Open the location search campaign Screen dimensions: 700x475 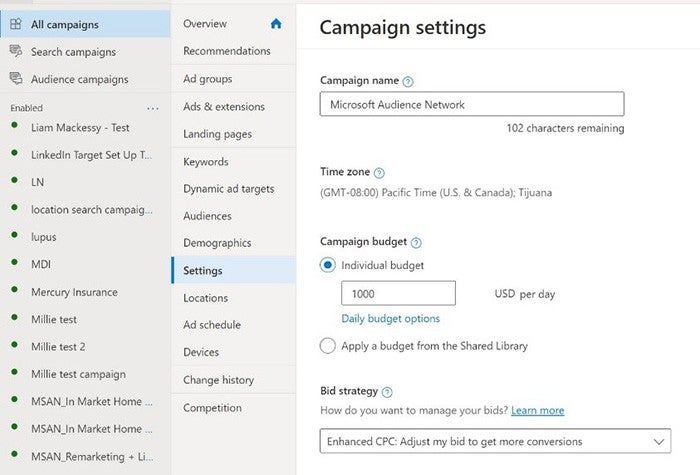coord(92,210)
